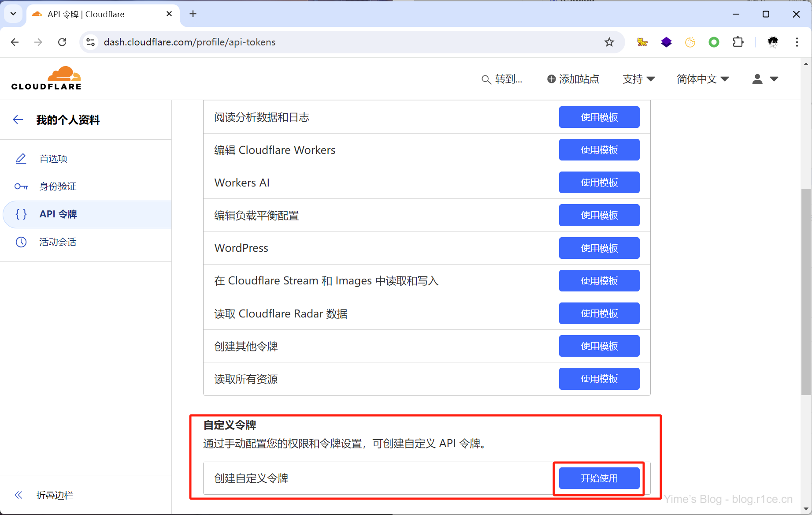Click the Cloudflare logo
This screenshot has width=812, height=515.
click(x=46, y=78)
